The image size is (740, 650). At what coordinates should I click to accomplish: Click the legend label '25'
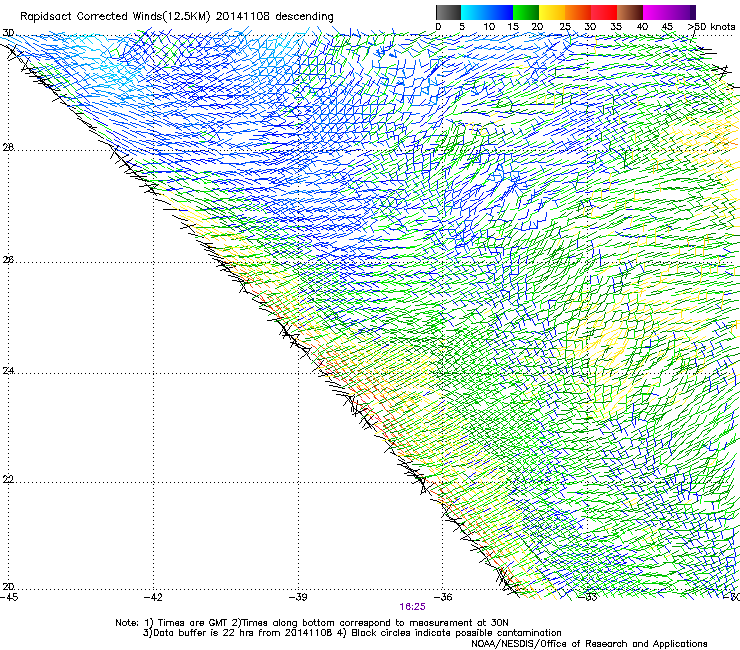[565, 27]
